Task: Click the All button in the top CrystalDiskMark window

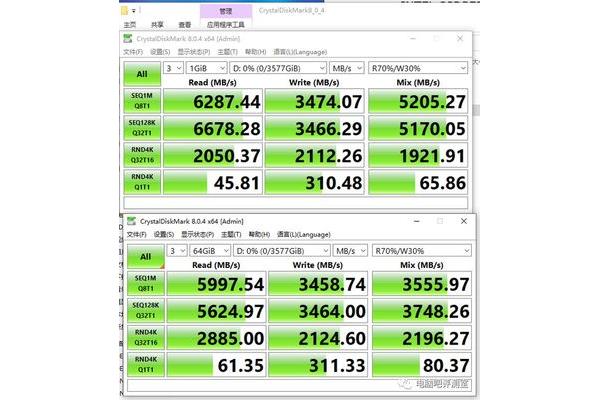Action: [142, 73]
